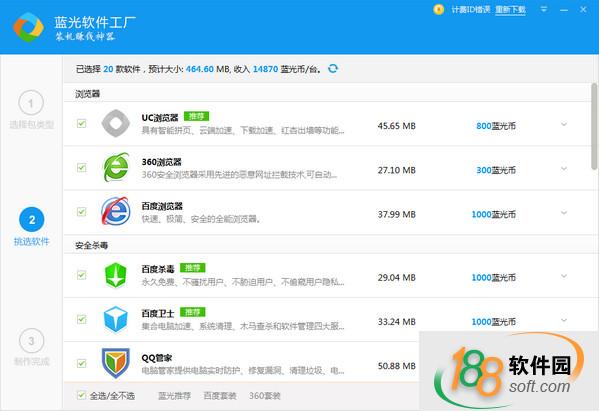Viewport: 599px width, 411px height.
Task: Uncheck the 百度杀毒 checkbox
Action: pyautogui.click(x=81, y=275)
